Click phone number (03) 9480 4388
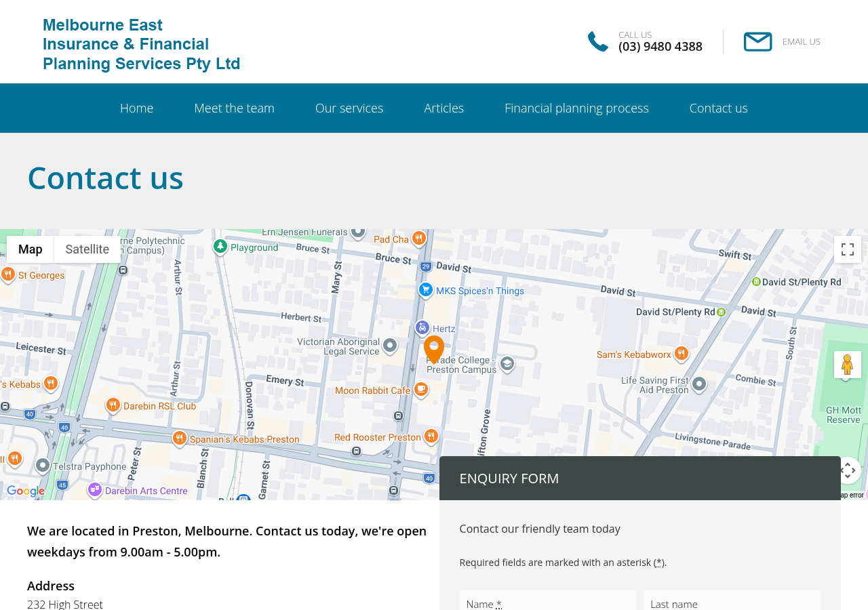The image size is (868, 610). click(660, 47)
